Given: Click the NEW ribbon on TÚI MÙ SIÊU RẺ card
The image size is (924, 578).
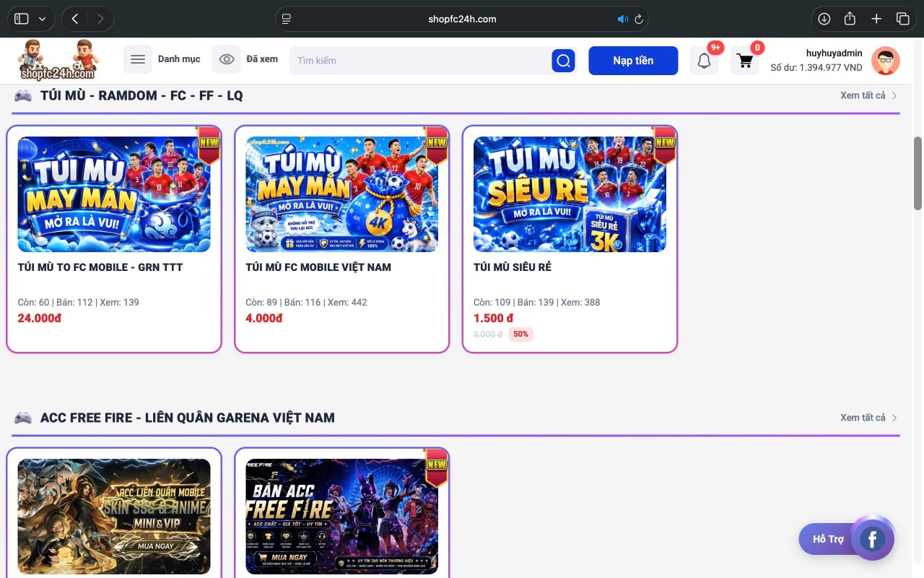Looking at the screenshot, I should click(664, 145).
